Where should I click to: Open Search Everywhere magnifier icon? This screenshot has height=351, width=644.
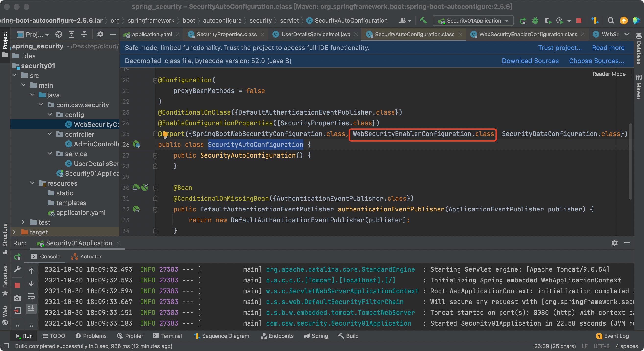(611, 21)
